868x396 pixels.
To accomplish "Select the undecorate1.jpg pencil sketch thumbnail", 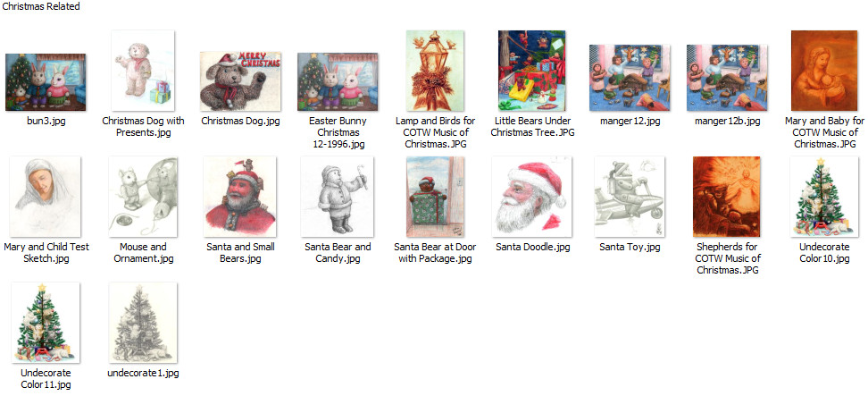I will coord(143,323).
